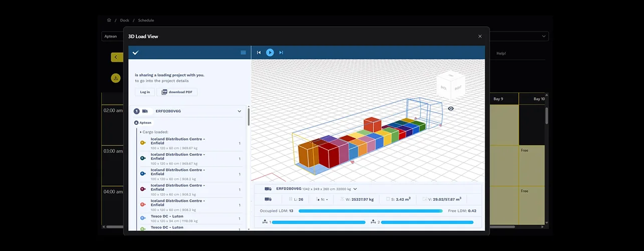Skip to the previous loading step
The height and width of the screenshot is (251, 644).
click(x=259, y=52)
